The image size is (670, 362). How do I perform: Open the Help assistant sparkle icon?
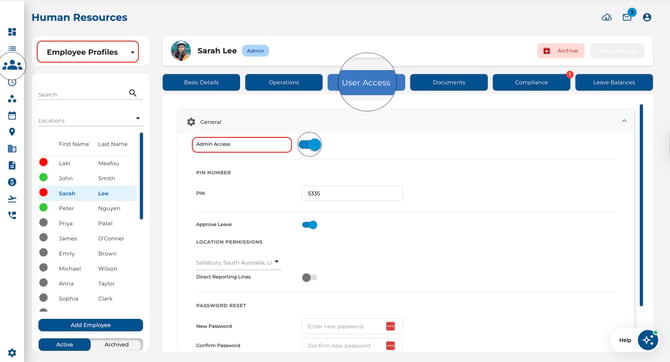pyautogui.click(x=648, y=340)
